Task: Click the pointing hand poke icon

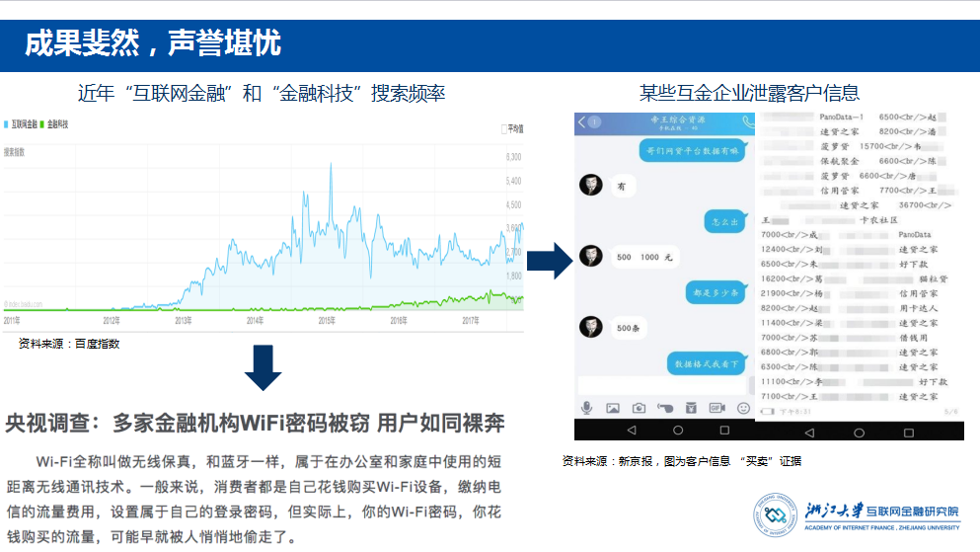Action: 664,408
